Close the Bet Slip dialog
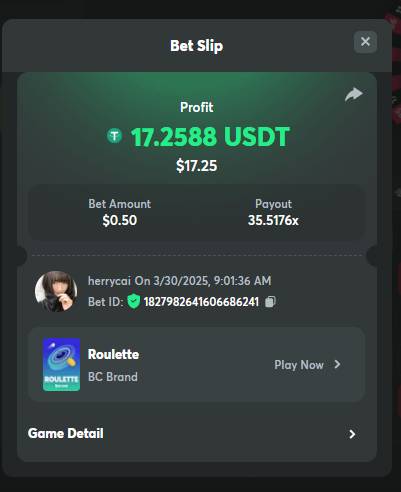The width and height of the screenshot is (401, 492). [x=365, y=42]
